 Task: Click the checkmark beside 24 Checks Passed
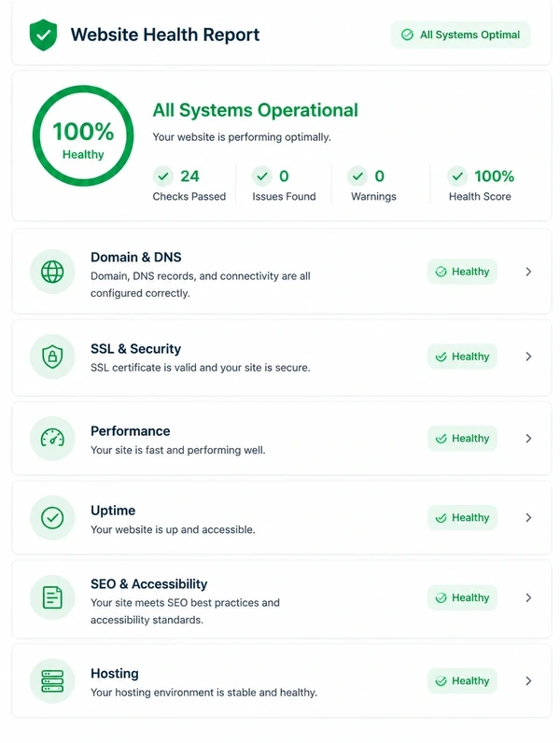click(163, 176)
